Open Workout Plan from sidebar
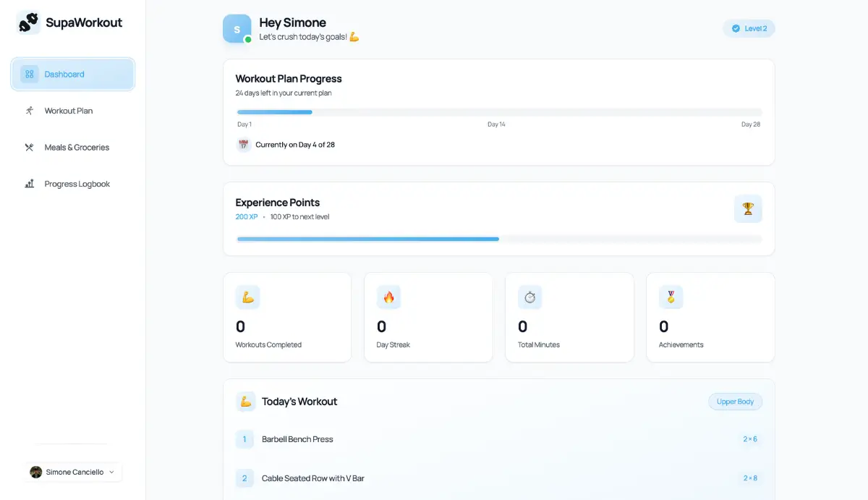Screen dimensions: 868x500 click(x=69, y=111)
